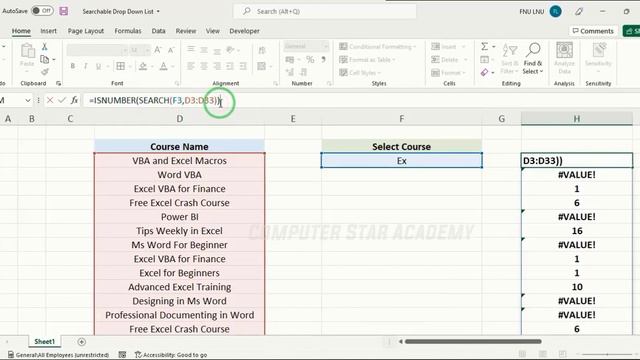The height and width of the screenshot is (360, 640).
Task: Open Find & Select menu
Action: (533, 59)
